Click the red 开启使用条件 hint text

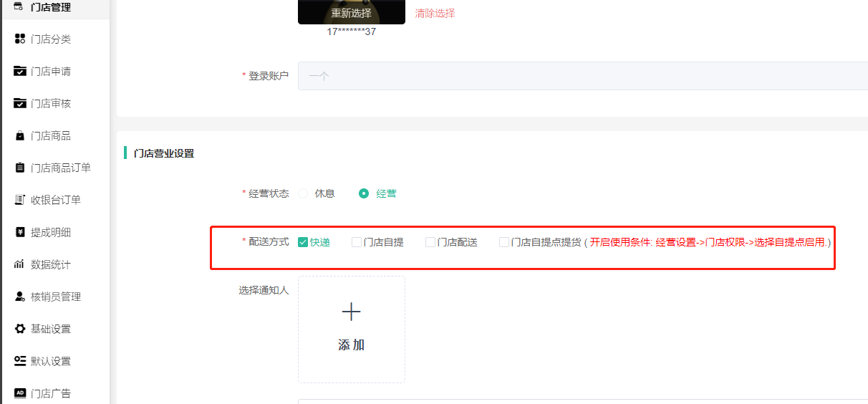707,242
